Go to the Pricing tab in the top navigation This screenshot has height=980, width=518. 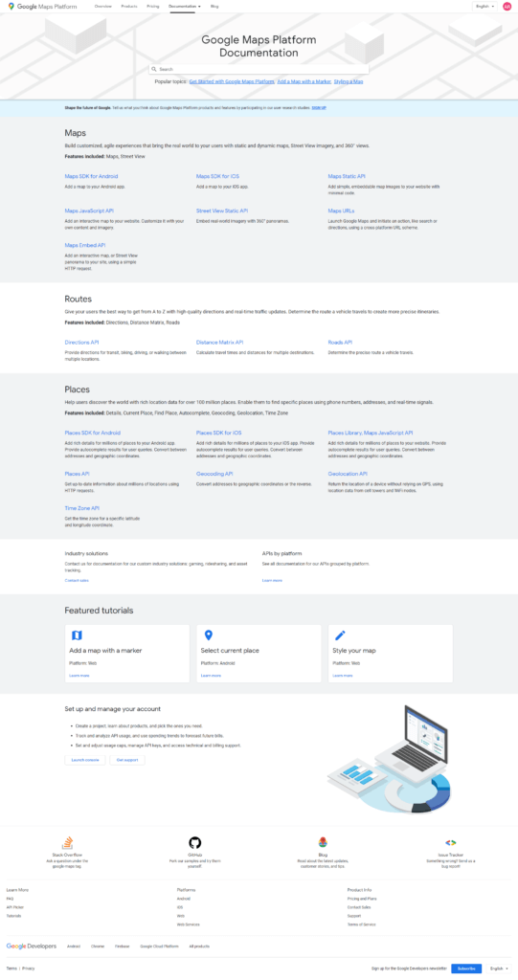click(x=152, y=6)
